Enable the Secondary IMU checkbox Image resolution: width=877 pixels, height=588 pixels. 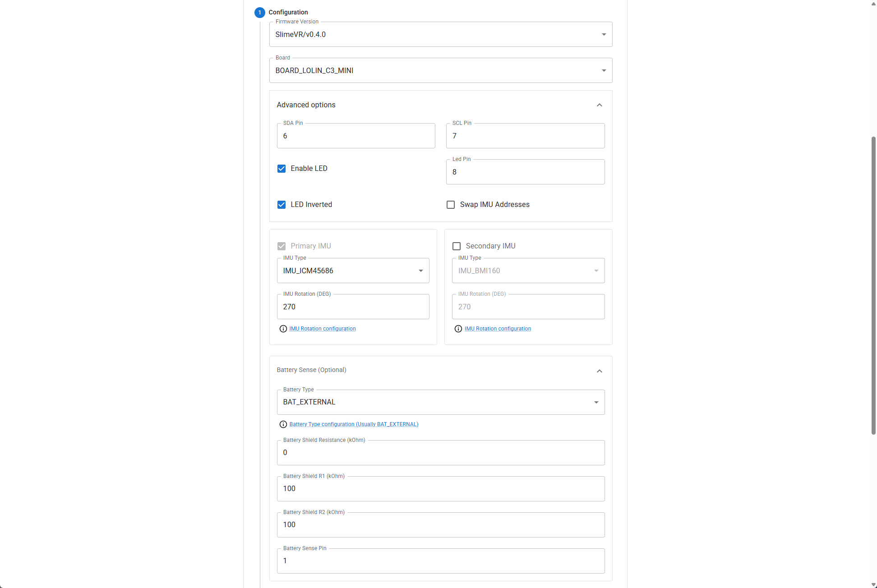(x=456, y=246)
